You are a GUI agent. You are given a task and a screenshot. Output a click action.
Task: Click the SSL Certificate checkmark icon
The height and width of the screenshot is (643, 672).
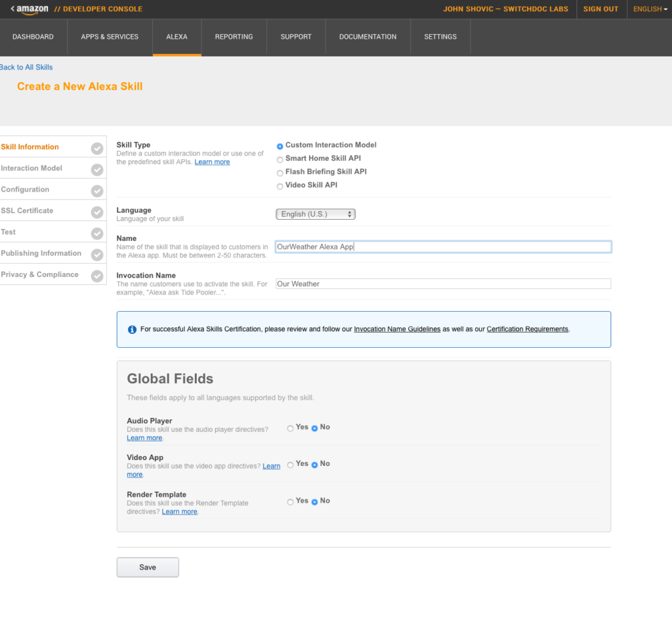[x=97, y=212]
